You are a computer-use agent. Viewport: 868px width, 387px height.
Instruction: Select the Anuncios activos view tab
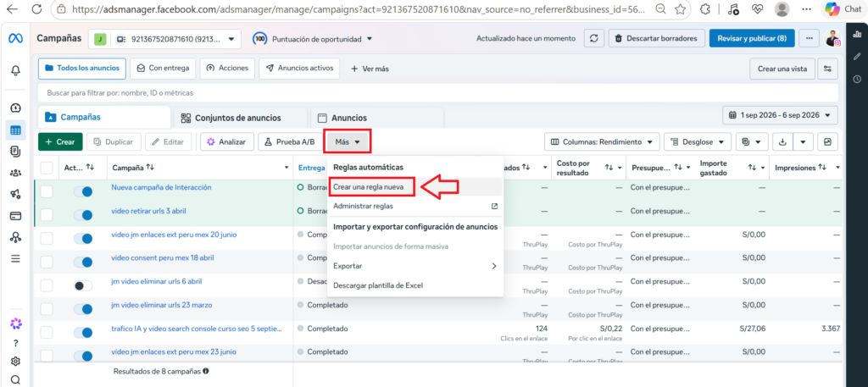click(299, 69)
